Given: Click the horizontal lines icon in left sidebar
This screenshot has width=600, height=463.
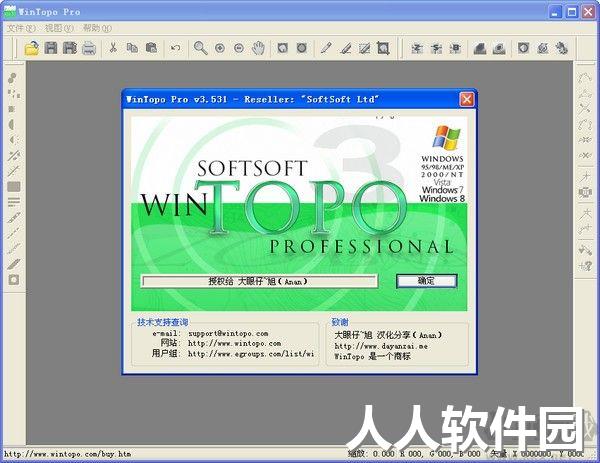Looking at the screenshot, I should (x=14, y=202).
